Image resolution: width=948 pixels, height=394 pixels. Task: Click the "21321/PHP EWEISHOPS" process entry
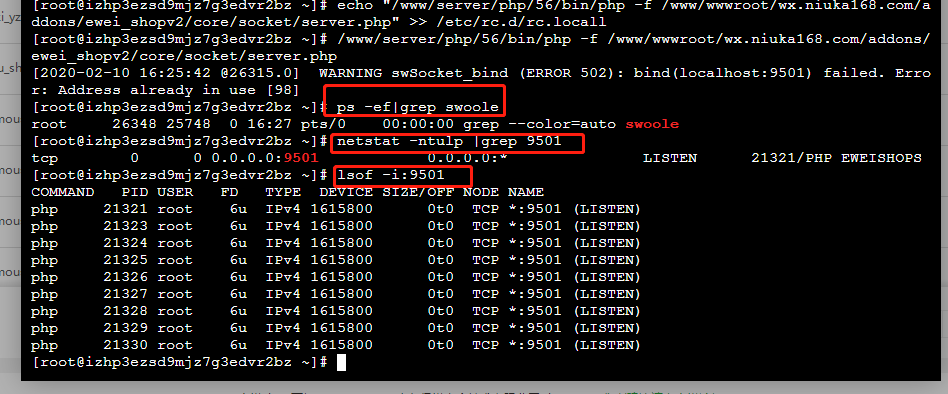click(x=836, y=158)
